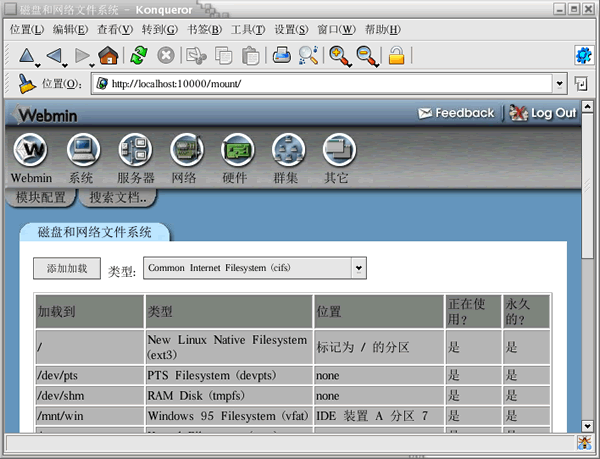Open the 系统 (System) category icon
This screenshot has height=459, width=600.
point(83,150)
